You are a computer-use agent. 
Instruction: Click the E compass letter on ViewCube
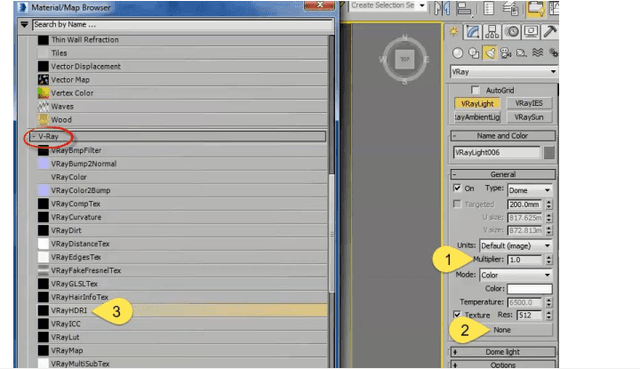(x=427, y=60)
